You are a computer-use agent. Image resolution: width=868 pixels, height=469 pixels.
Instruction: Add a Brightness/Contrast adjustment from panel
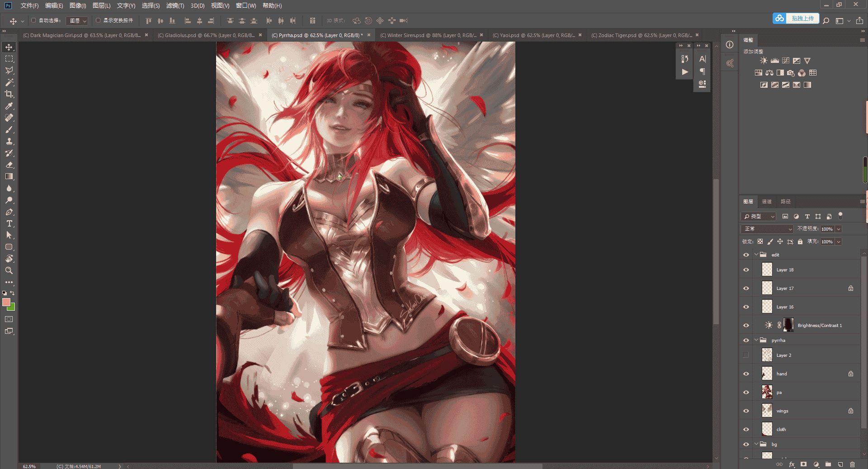(764, 61)
